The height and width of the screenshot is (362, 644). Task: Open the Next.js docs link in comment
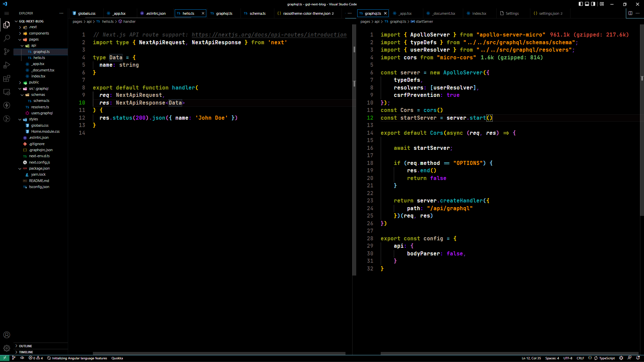(269, 35)
